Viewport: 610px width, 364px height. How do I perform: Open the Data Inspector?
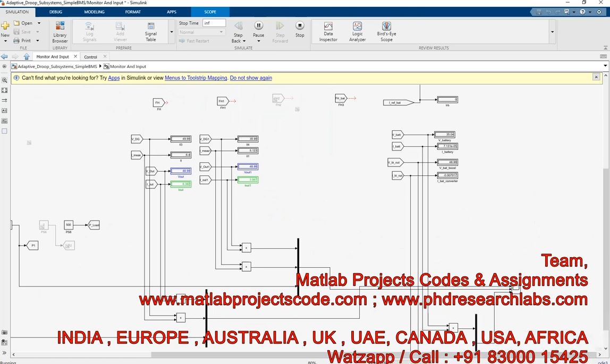pos(328,31)
